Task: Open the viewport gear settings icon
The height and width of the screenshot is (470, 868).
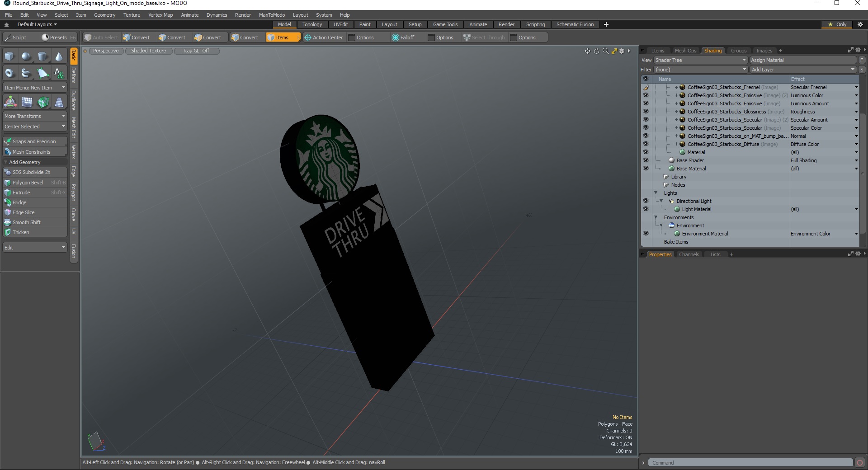Action: (x=622, y=51)
